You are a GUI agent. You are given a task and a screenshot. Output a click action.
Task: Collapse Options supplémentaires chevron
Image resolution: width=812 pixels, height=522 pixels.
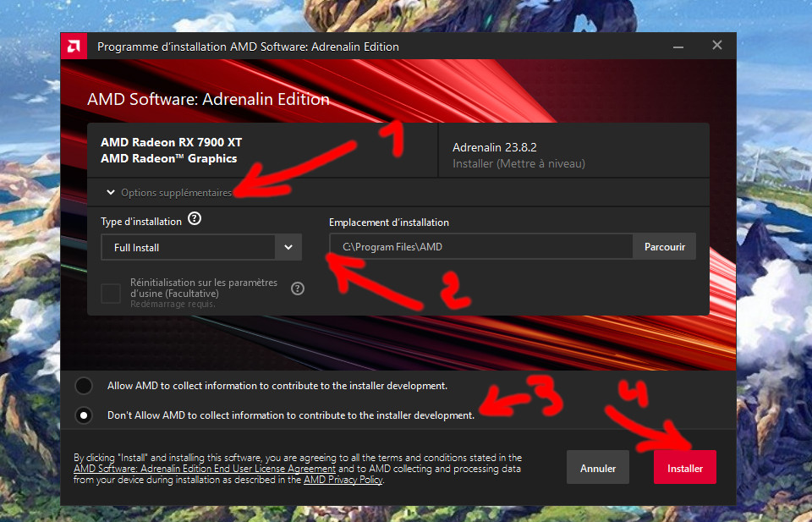click(110, 193)
